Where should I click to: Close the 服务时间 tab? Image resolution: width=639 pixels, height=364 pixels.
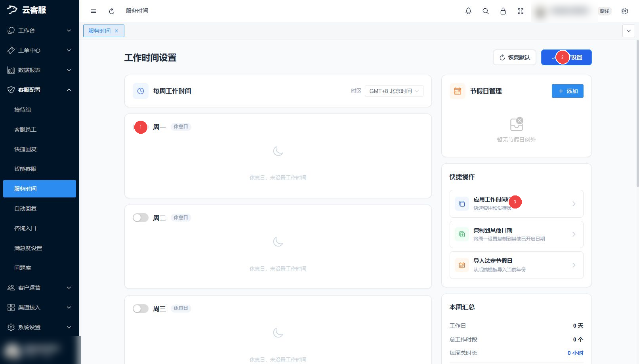click(116, 31)
